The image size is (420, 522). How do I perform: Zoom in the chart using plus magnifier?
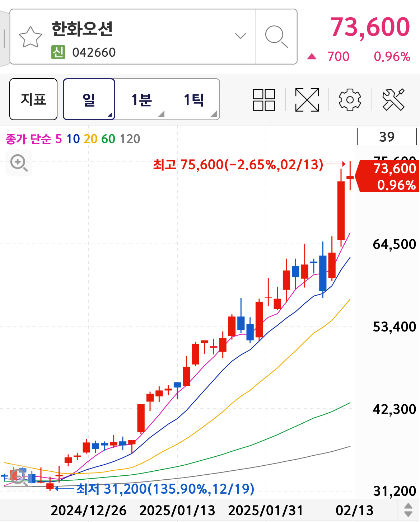coord(19,163)
